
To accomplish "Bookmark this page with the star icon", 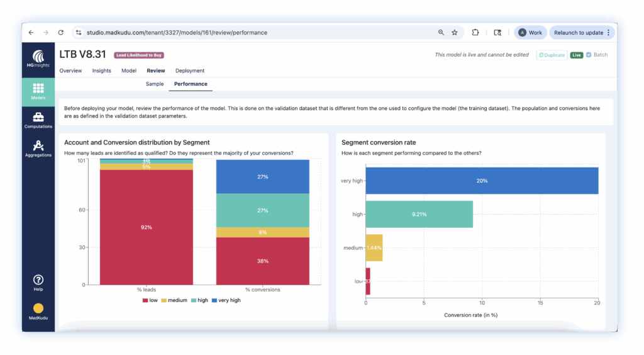I will coord(455,33).
